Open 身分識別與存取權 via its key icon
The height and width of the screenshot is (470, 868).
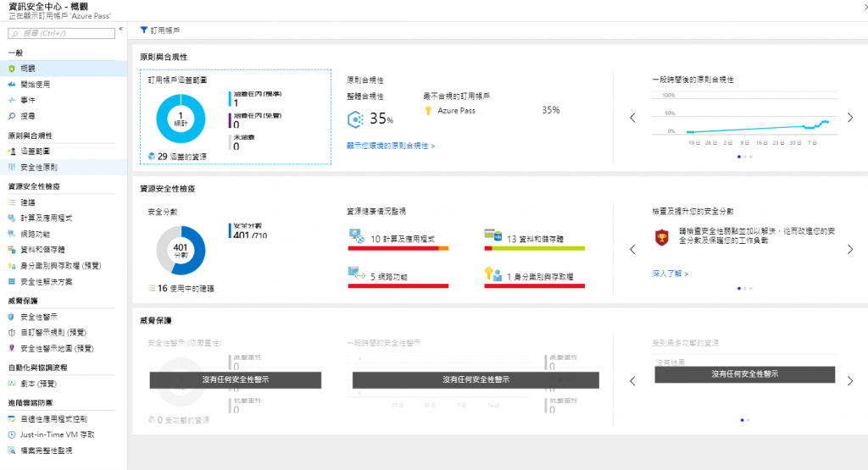pyautogui.click(x=12, y=266)
